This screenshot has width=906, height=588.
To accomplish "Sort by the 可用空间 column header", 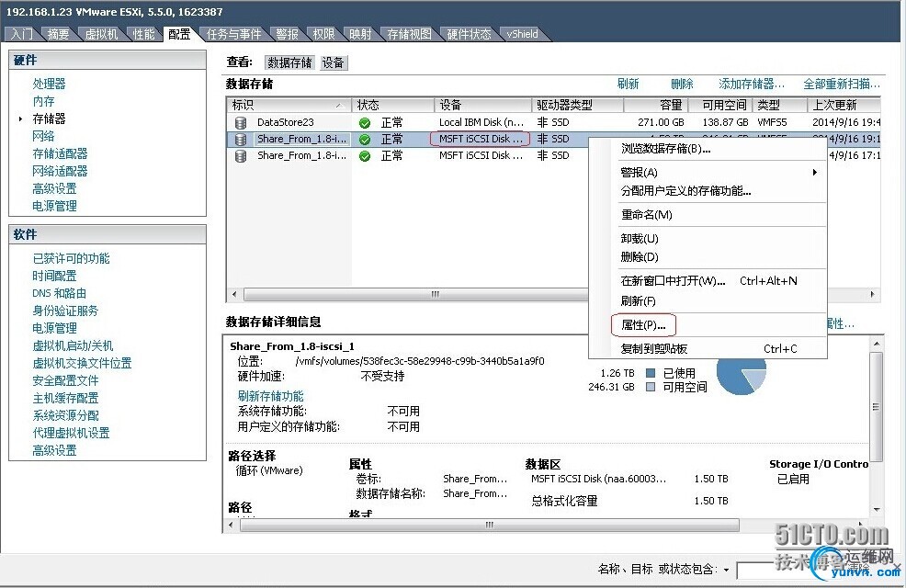I will [720, 105].
